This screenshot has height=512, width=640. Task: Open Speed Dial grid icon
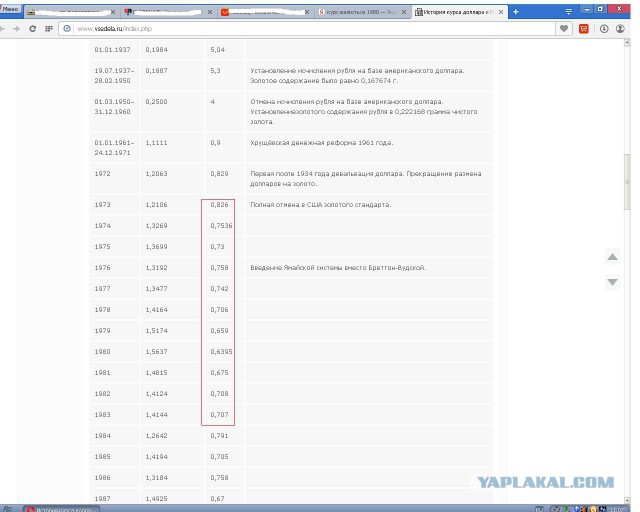click(x=49, y=29)
